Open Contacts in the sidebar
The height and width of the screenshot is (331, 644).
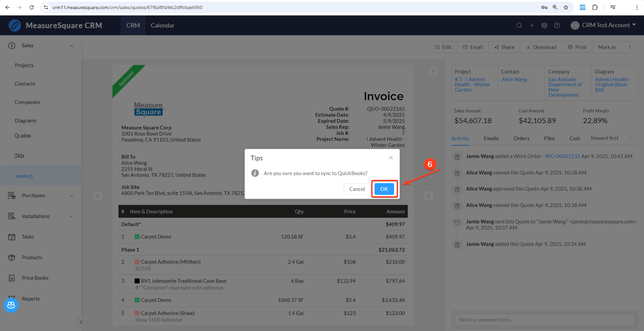[x=25, y=84]
